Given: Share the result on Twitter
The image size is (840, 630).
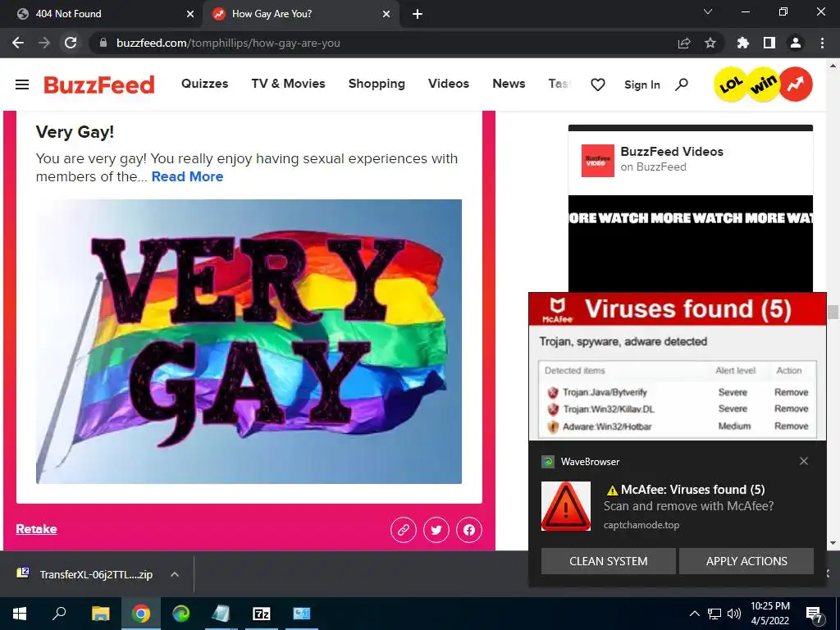Looking at the screenshot, I should pyautogui.click(x=436, y=530).
